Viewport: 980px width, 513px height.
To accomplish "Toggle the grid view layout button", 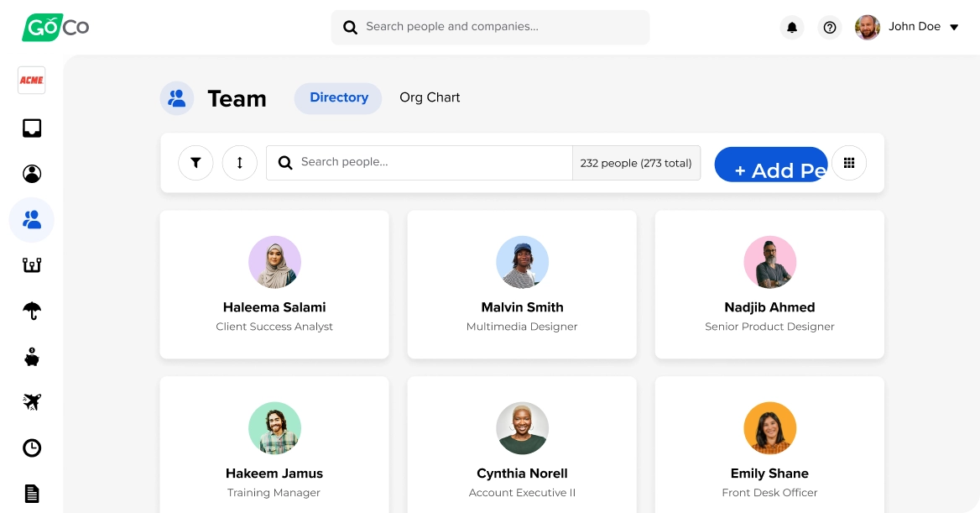I will [849, 163].
